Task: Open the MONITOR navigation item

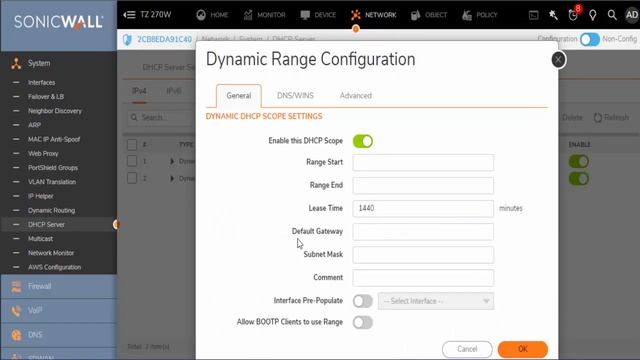Action: click(264, 15)
